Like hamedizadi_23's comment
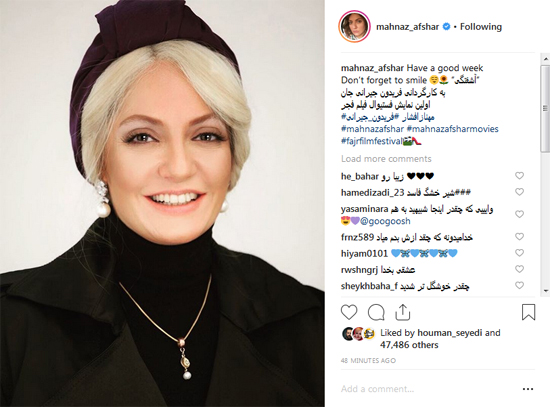The image size is (550, 407). pos(519,192)
